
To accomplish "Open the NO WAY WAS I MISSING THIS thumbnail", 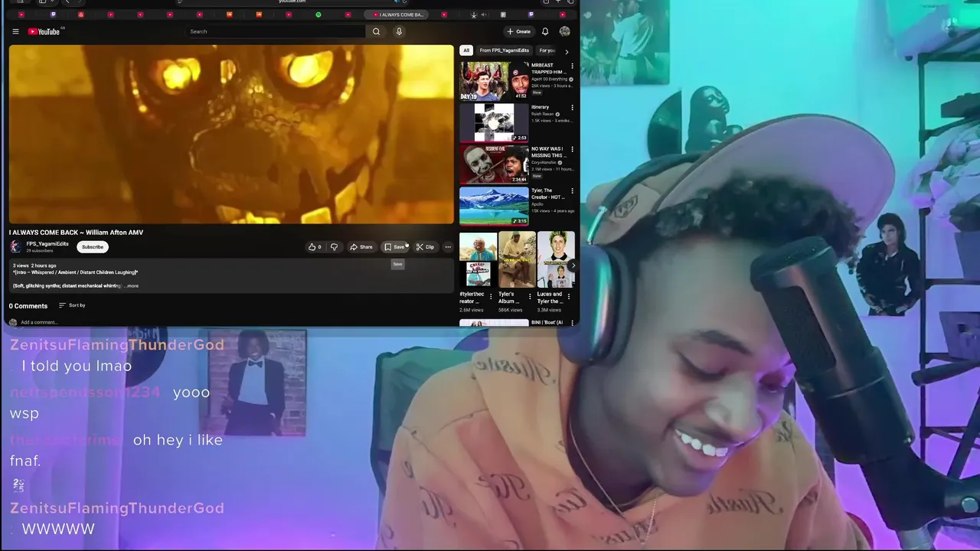I will pyautogui.click(x=494, y=164).
